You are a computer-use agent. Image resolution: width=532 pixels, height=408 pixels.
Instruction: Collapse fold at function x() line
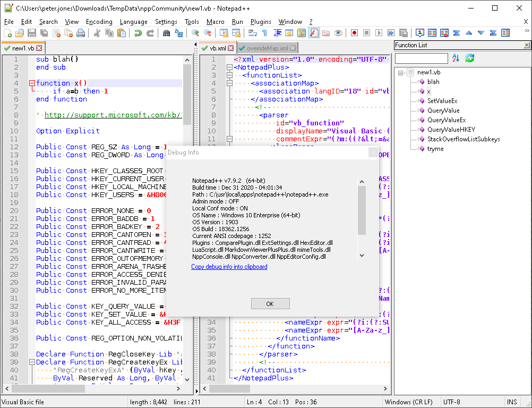click(x=32, y=83)
